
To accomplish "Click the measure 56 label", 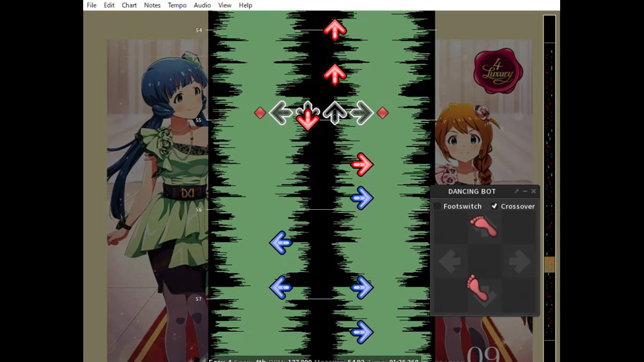I will (199, 210).
